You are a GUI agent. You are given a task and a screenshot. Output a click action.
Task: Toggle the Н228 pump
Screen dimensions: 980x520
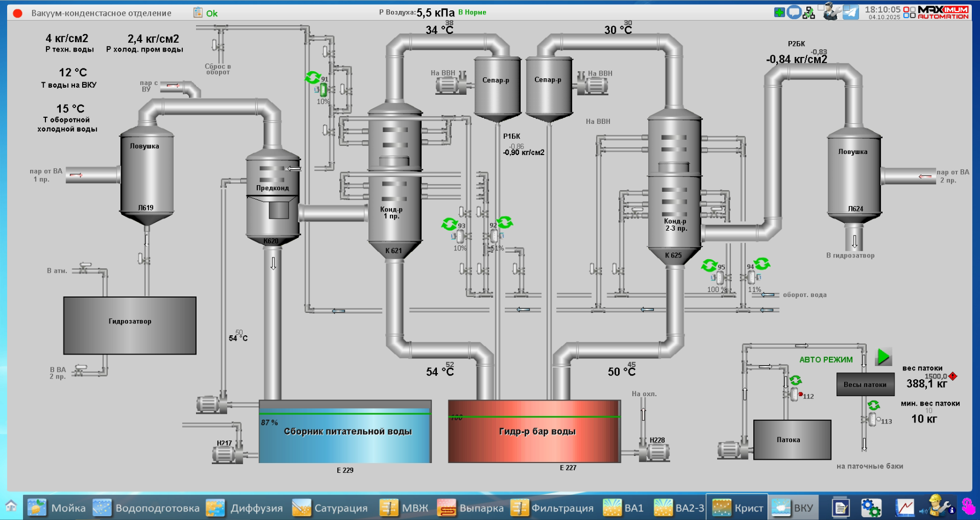point(658,452)
